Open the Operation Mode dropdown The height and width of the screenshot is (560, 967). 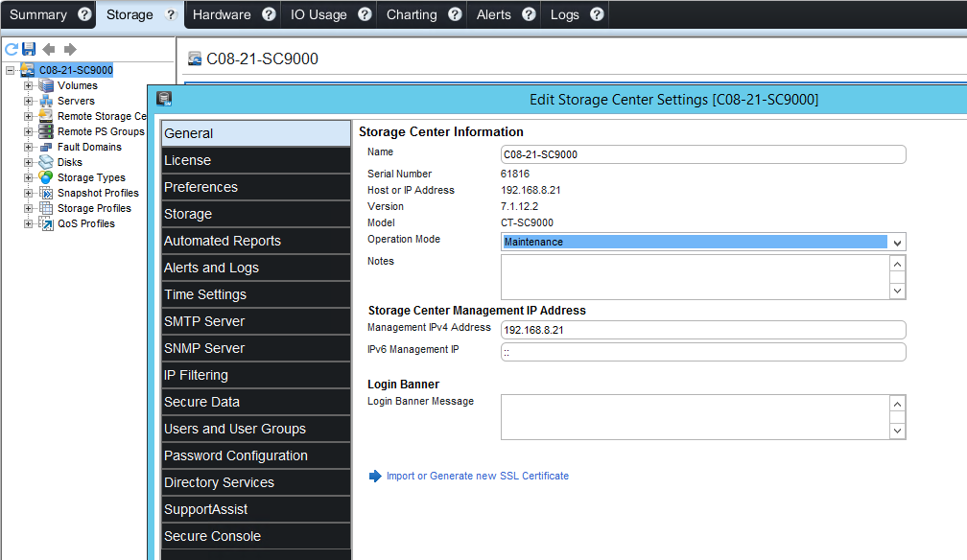(897, 243)
